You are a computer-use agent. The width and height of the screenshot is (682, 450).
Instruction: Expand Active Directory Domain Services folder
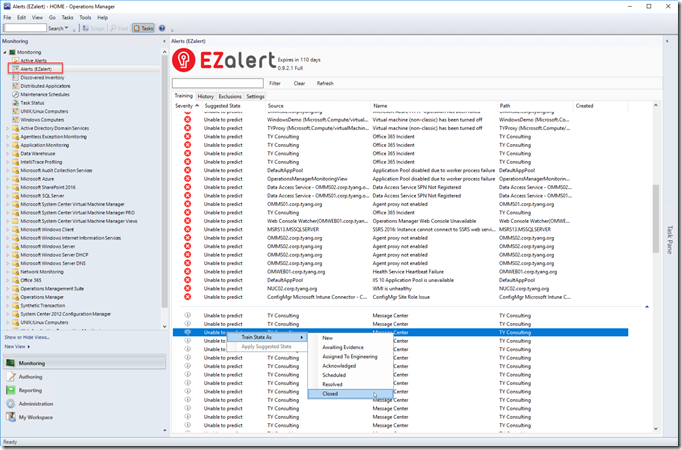coord(7,128)
